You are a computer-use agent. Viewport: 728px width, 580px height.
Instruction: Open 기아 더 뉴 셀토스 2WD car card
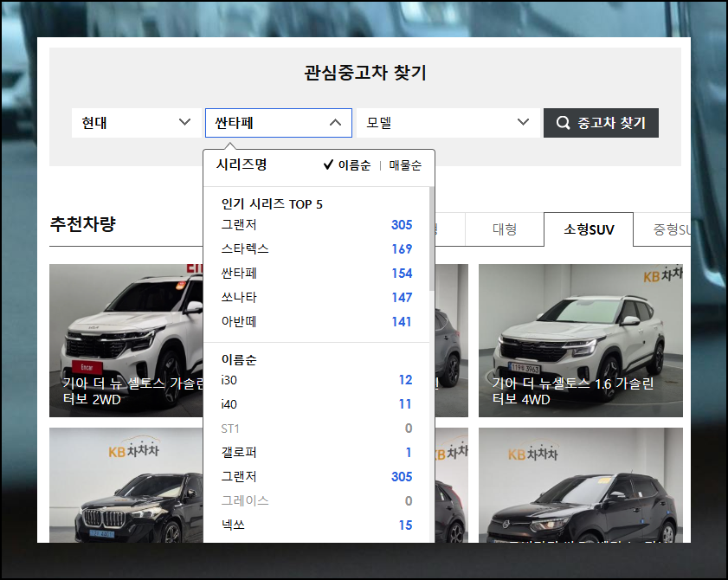[126, 340]
